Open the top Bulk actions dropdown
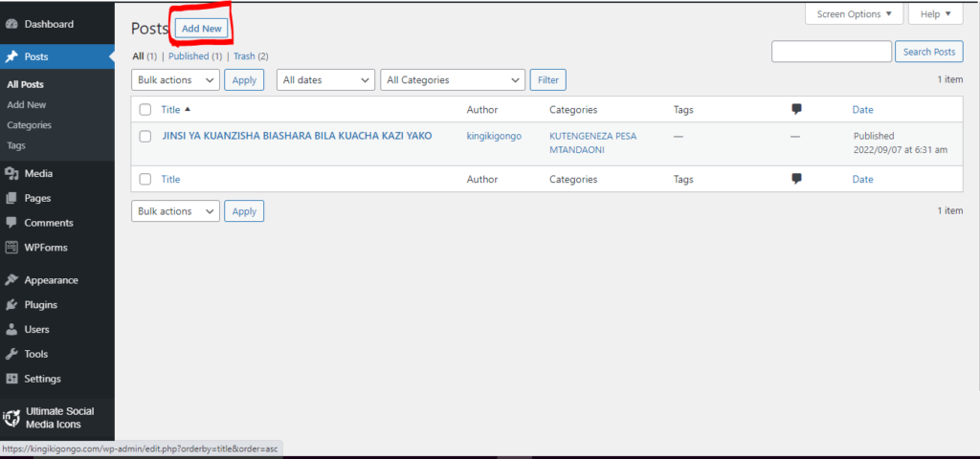980x459 pixels. coord(176,80)
